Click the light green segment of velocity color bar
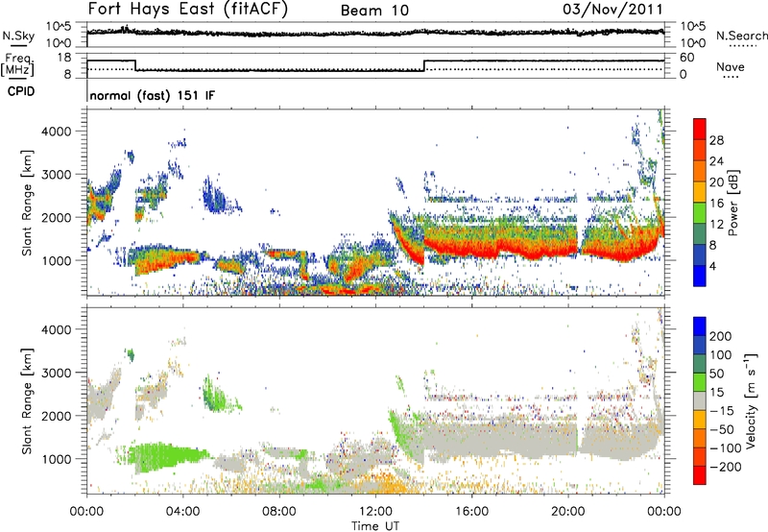768x532 pixels. [x=700, y=382]
